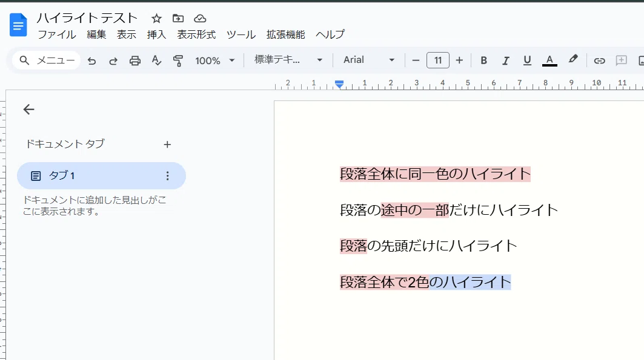
Task: Open the highlight color pen
Action: [573, 60]
